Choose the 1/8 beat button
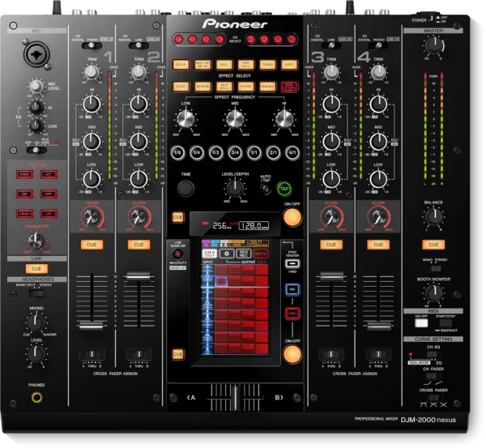The width and height of the screenshot is (486, 448). (x=177, y=152)
